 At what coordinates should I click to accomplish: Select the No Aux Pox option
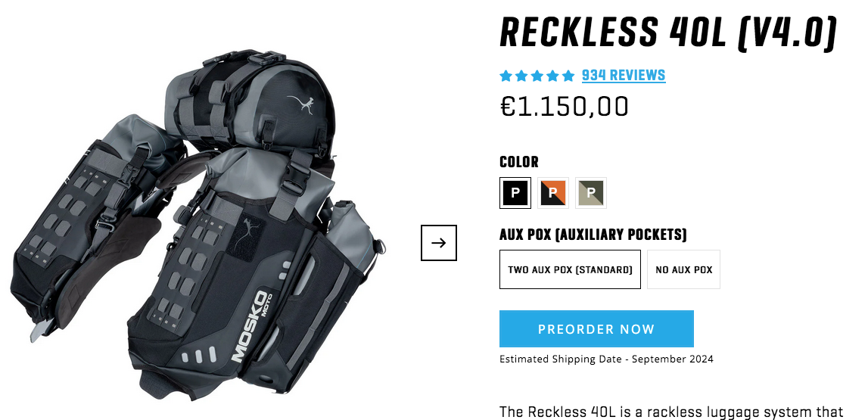[683, 269]
